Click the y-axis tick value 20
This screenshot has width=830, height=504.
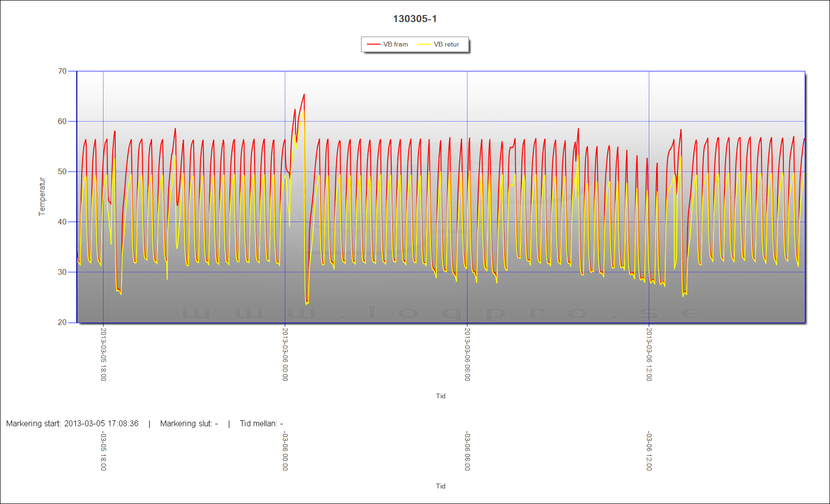(62, 322)
